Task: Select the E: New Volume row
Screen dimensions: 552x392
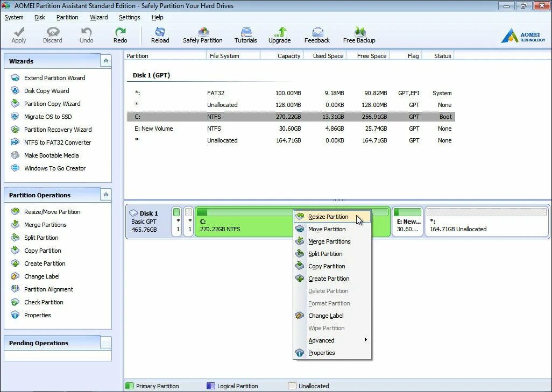Action: (291, 129)
